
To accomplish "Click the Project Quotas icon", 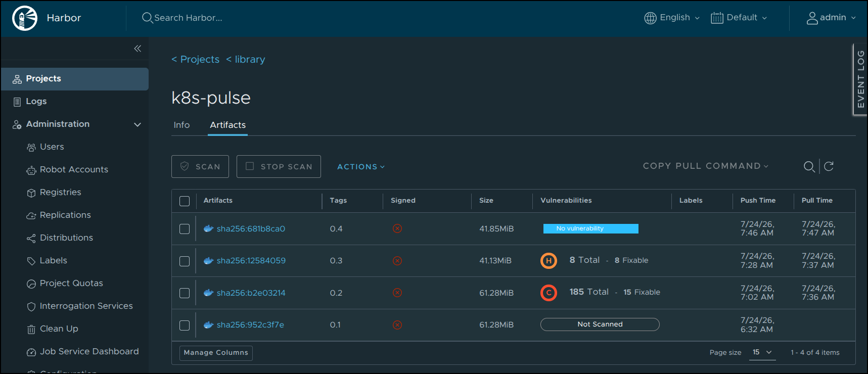I will click(31, 284).
